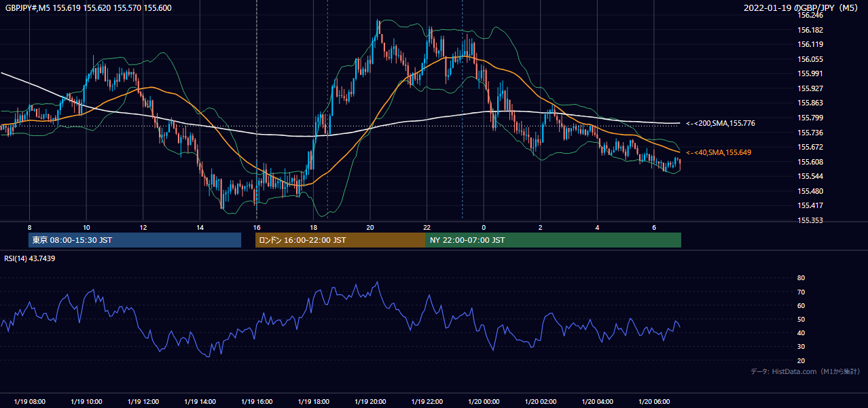868x408 pixels.
Task: Click the RSI scale value 60
Action: coord(801,305)
